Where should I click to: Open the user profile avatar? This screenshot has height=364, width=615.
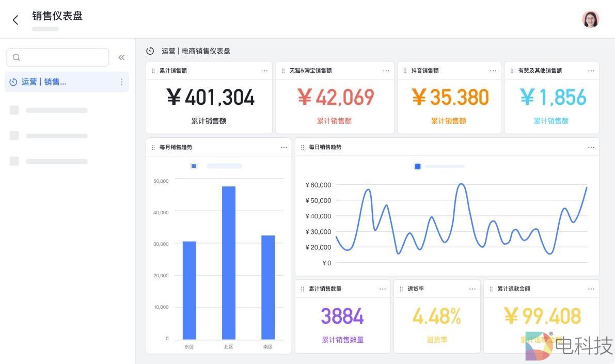(x=590, y=20)
